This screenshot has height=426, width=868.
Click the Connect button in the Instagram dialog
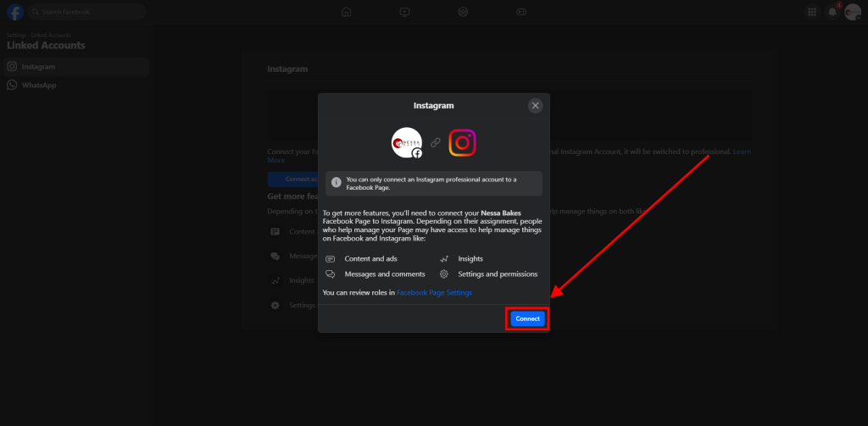[x=527, y=318]
